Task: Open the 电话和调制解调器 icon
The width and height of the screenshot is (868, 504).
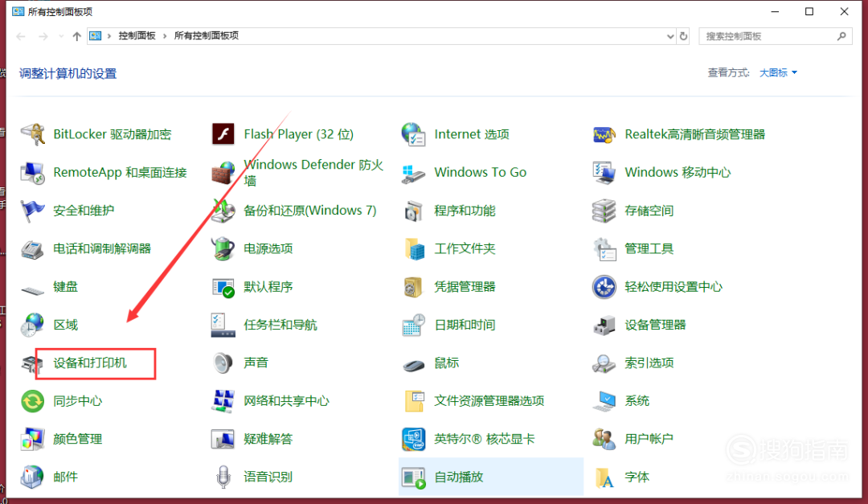Action: pos(33,249)
